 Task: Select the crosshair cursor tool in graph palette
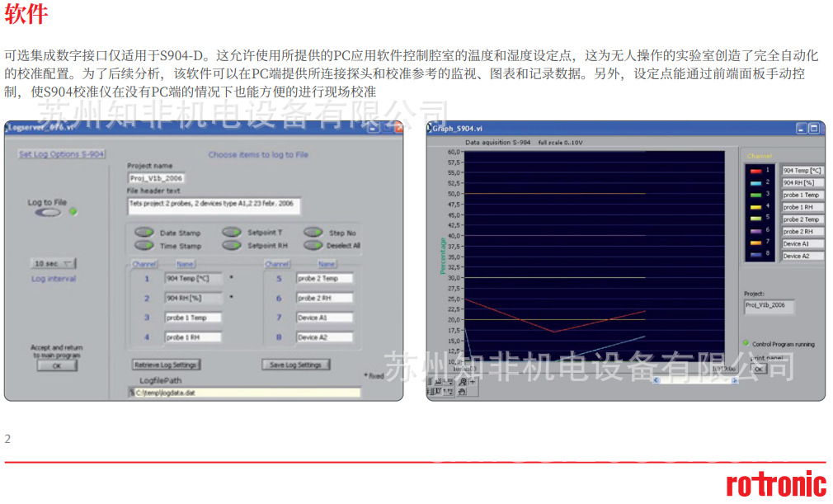point(473,382)
